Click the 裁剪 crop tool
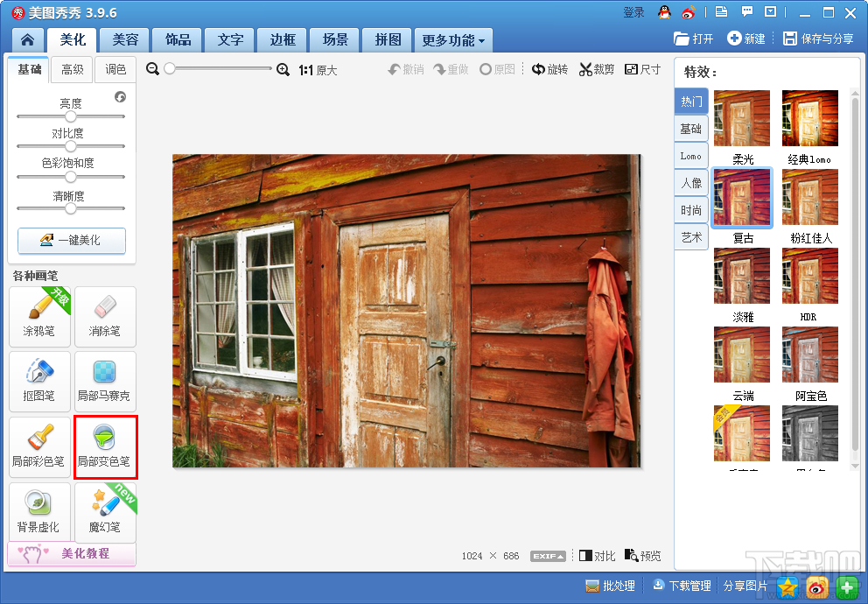Screen dimensions: 868x604 597,69
